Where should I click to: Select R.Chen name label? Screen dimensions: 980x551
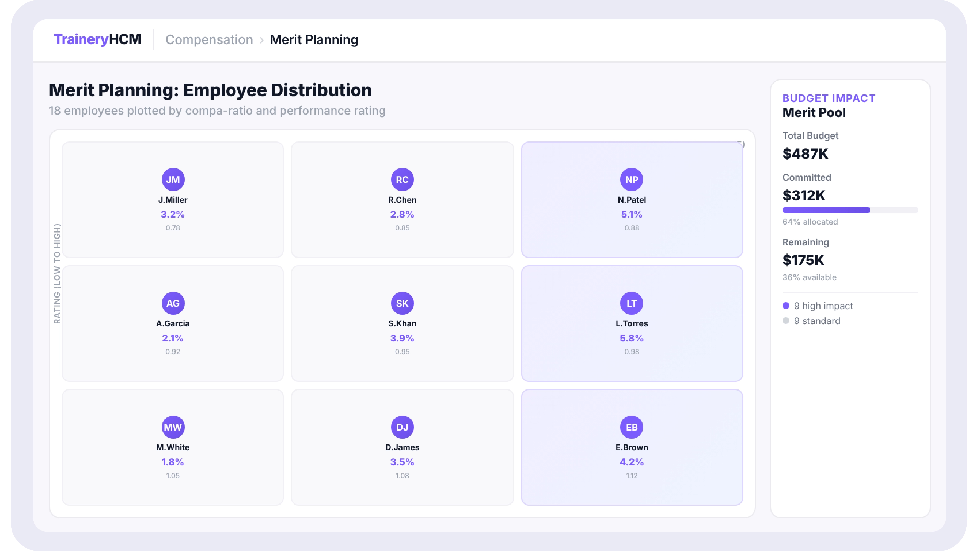[x=402, y=200]
